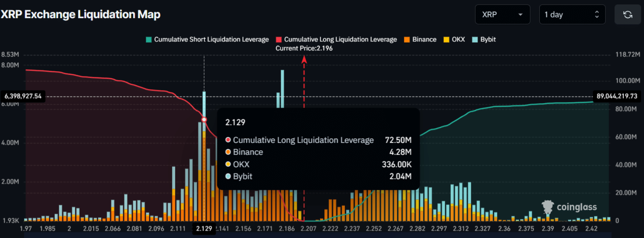
Task: Click the 89,044,219.73 right axis value label
Action: pos(616,96)
